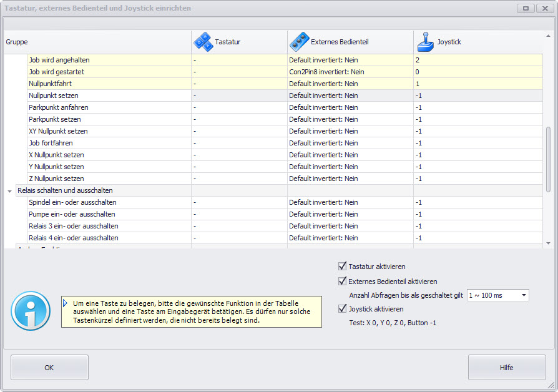Collapse the Relais schalten und ausschalten group
The image size is (558, 392).
tap(9, 191)
